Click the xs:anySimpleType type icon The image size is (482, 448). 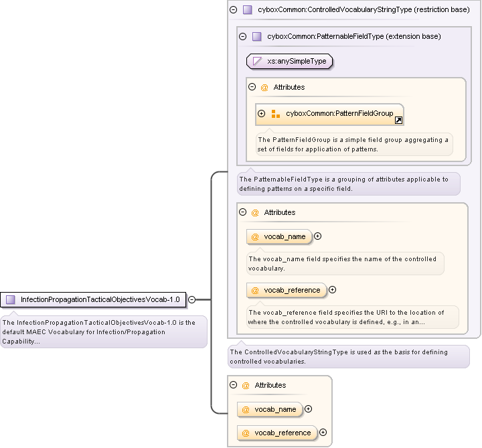257,62
